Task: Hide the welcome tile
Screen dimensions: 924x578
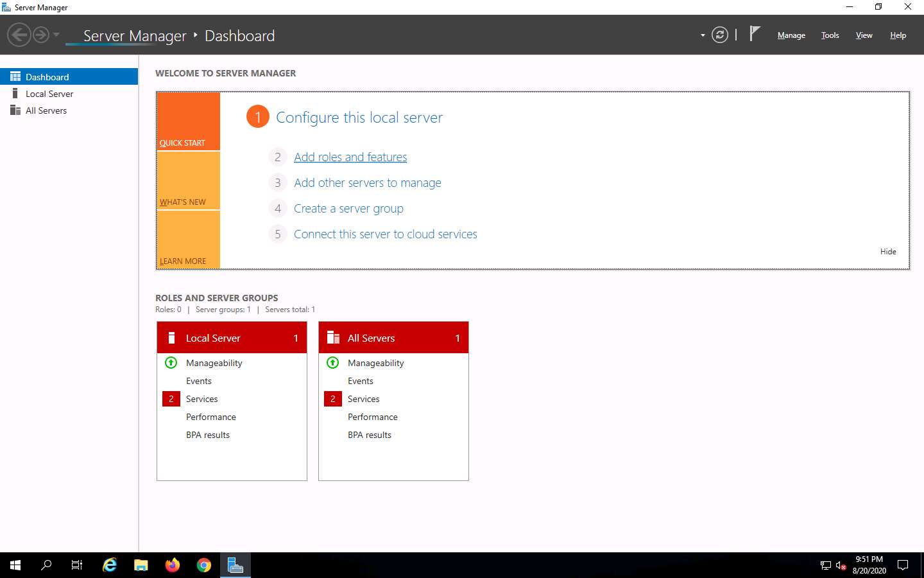Action: 888,252
